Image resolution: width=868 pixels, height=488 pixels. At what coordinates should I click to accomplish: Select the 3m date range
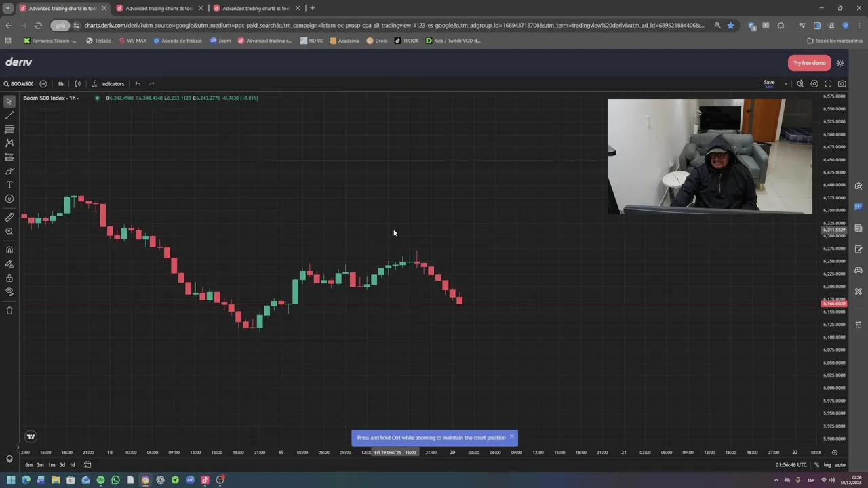[40, 465]
